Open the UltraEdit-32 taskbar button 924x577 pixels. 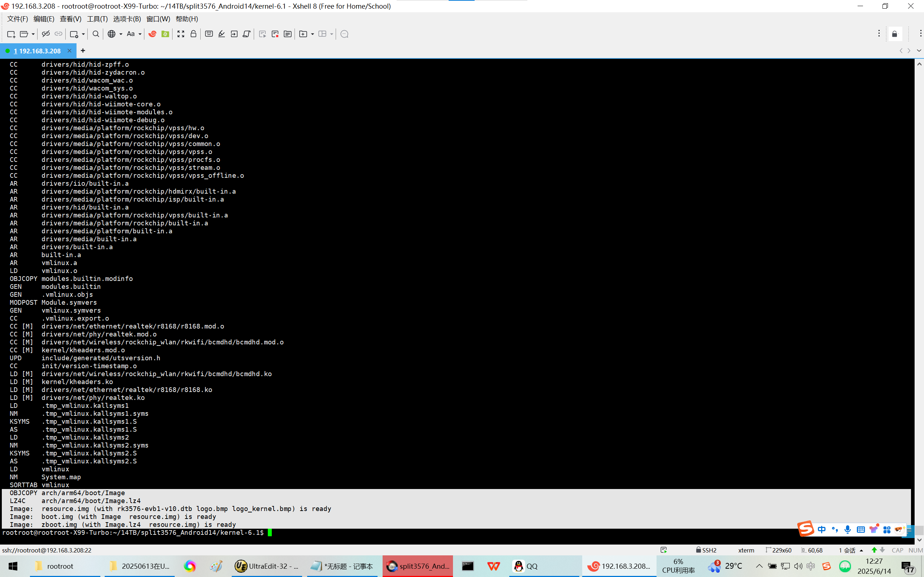[x=266, y=566]
